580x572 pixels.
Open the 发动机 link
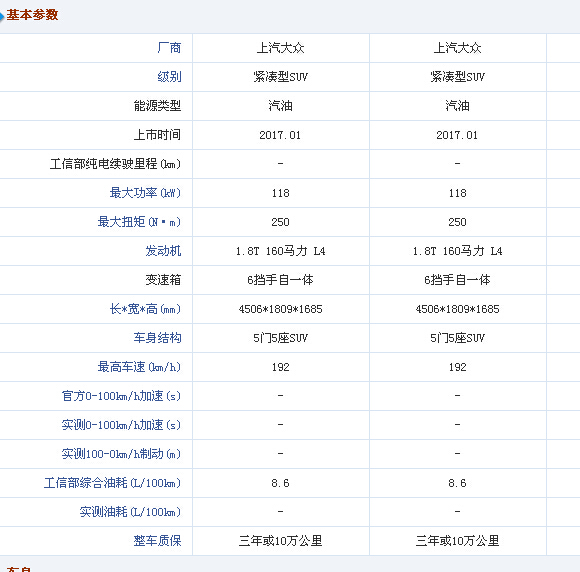click(163, 250)
